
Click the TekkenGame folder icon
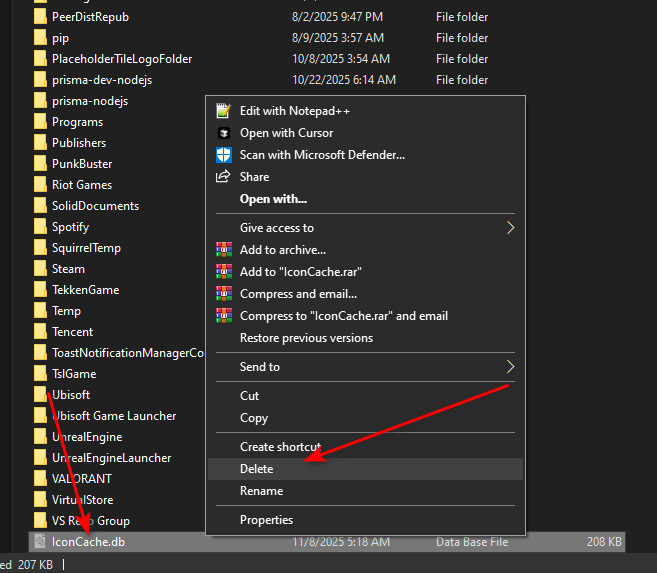point(40,289)
